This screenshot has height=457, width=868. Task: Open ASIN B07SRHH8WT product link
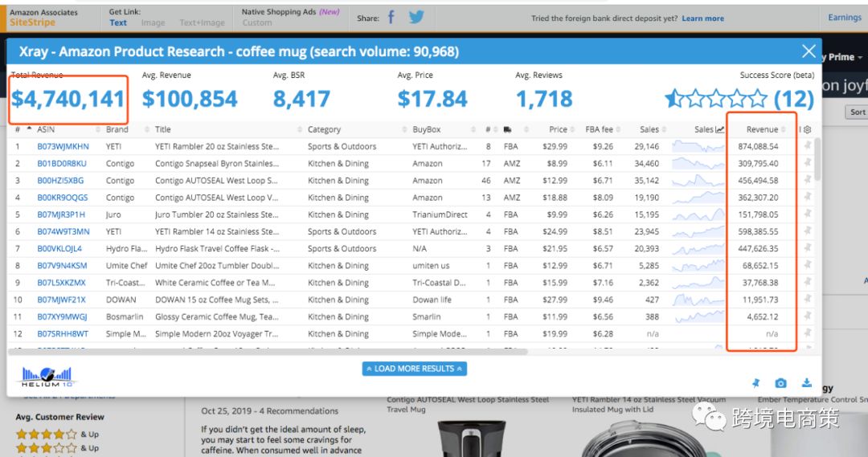point(63,333)
